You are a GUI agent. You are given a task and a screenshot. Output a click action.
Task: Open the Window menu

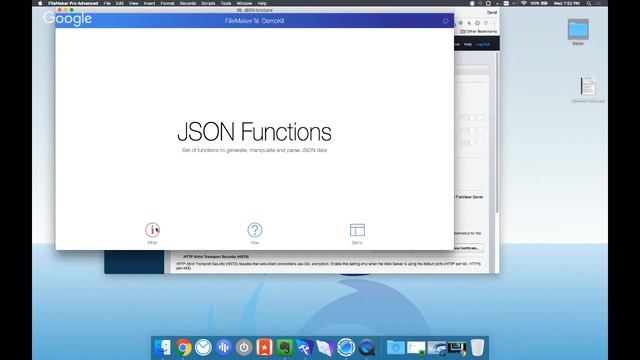pos(244,3)
